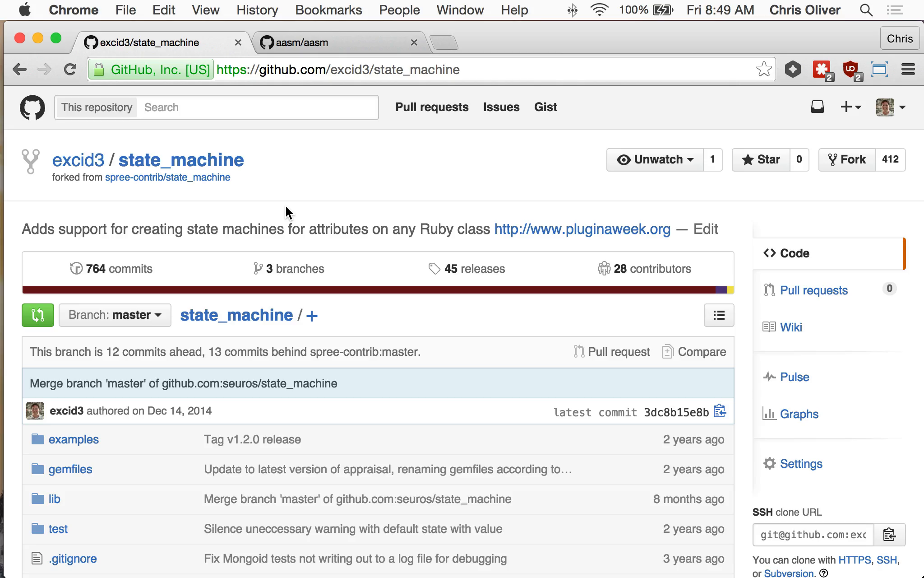Open the Branch: master dropdown

[115, 315]
